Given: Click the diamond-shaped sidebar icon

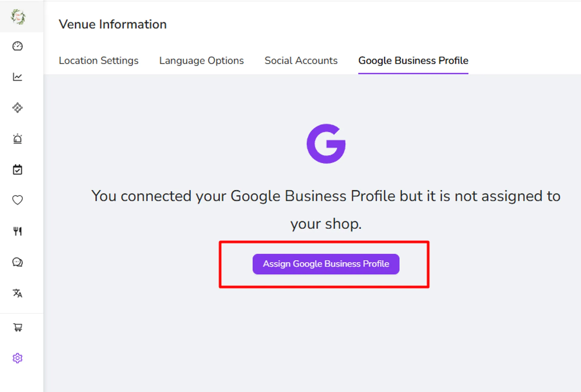Looking at the screenshot, I should point(18,108).
